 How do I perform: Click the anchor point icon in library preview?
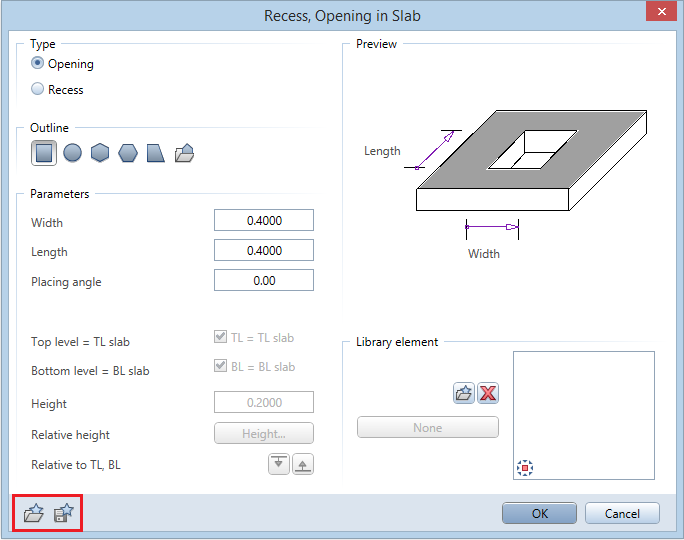[525, 468]
